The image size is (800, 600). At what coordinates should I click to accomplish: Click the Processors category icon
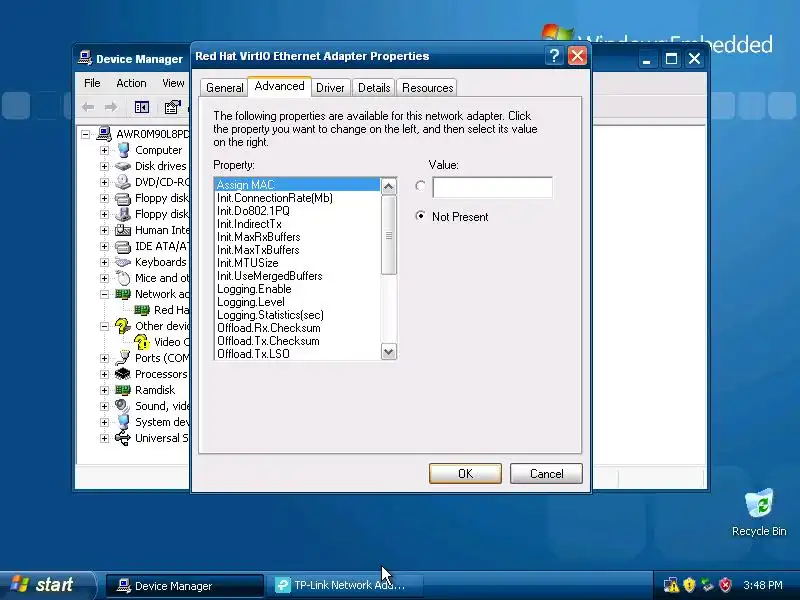(x=123, y=374)
